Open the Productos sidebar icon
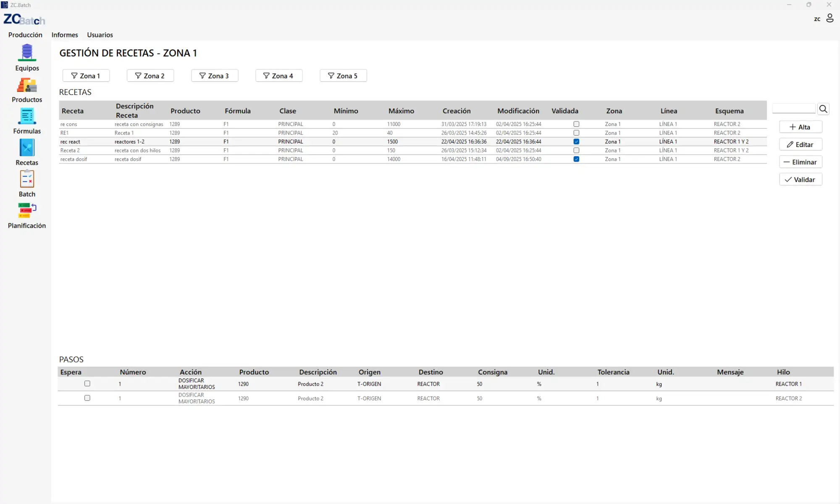 [27, 85]
